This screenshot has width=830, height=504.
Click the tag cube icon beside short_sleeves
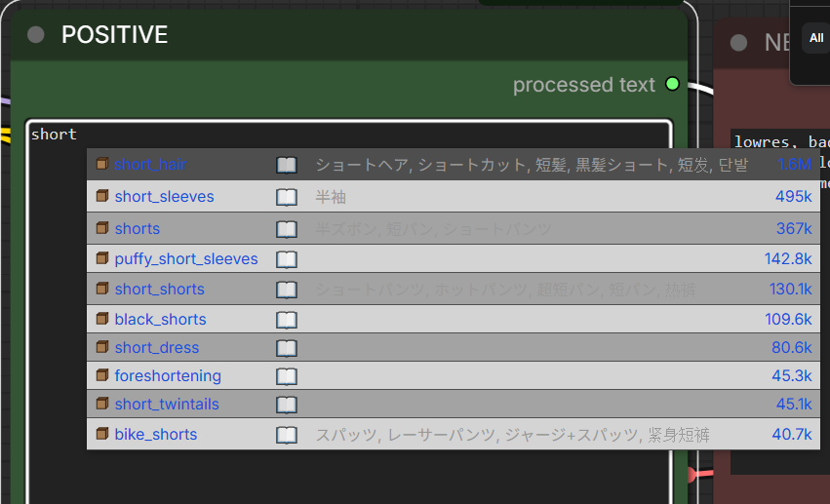pos(102,196)
